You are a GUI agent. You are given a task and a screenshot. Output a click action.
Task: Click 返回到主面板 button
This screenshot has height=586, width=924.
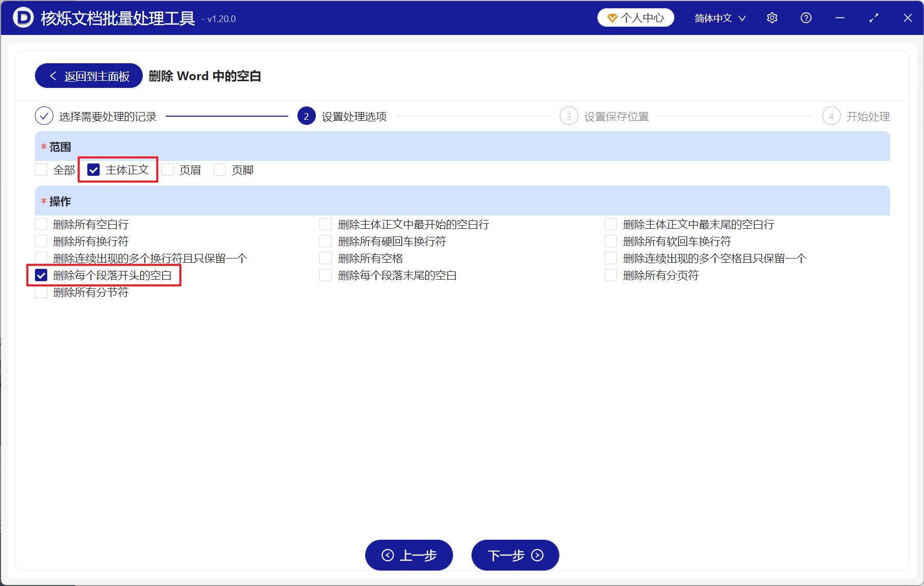[x=88, y=76]
